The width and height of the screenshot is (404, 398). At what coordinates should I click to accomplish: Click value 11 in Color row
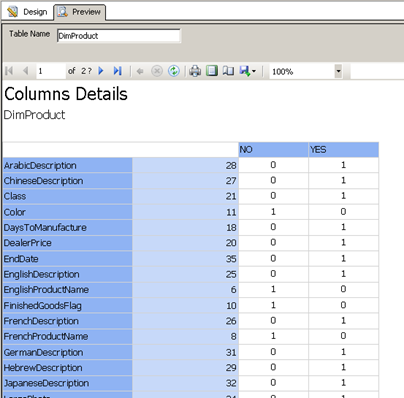pyautogui.click(x=185, y=212)
